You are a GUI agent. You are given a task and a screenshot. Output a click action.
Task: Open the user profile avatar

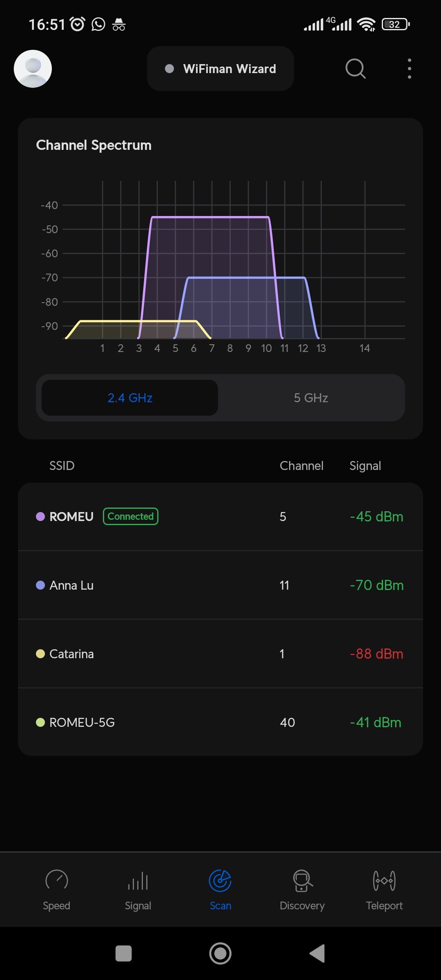click(33, 69)
